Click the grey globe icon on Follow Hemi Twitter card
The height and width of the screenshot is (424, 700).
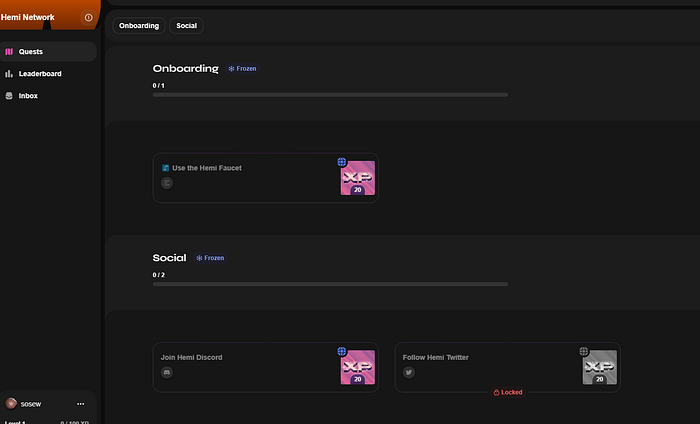coord(583,351)
